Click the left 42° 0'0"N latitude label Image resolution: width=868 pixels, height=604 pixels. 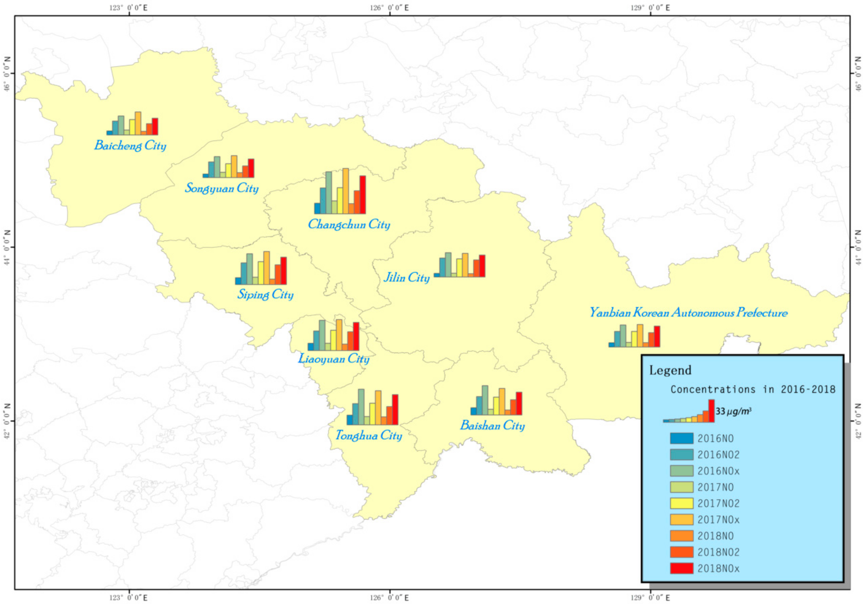tap(7, 421)
